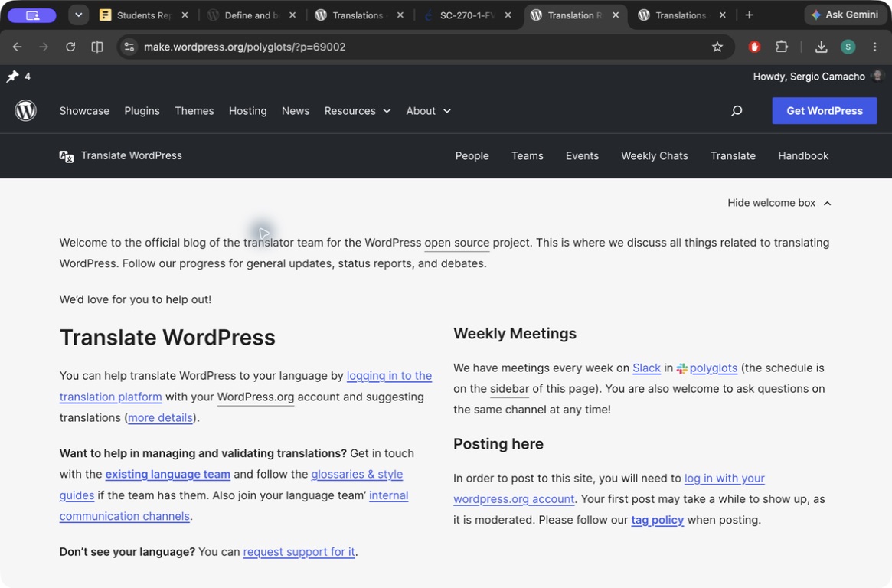This screenshot has height=588, width=892.
Task: Go back with the browser back arrow
Action: click(x=17, y=47)
